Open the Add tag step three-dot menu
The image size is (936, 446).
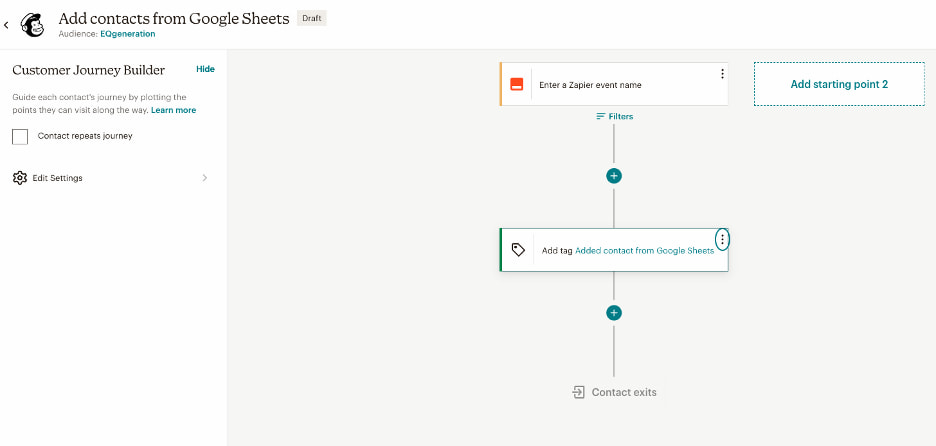tap(722, 240)
